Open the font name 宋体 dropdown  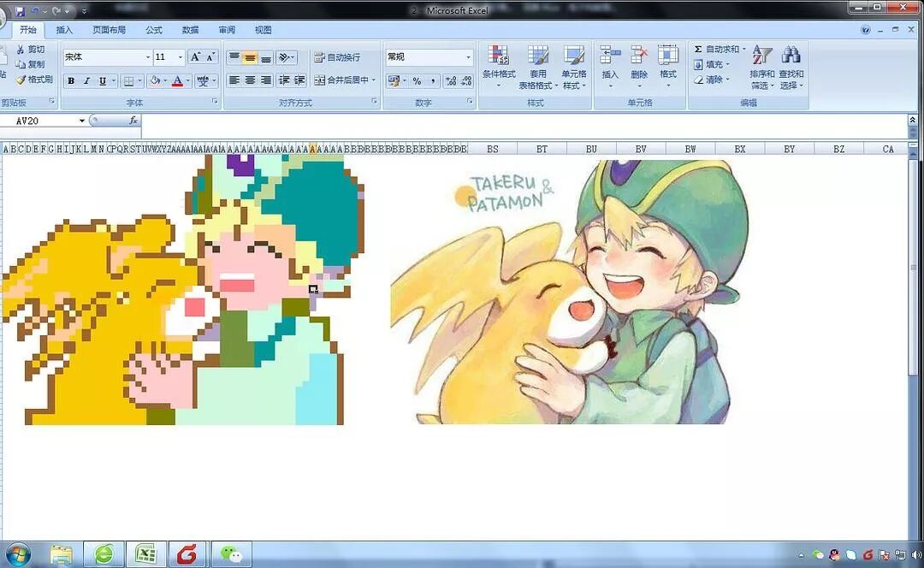coord(148,57)
